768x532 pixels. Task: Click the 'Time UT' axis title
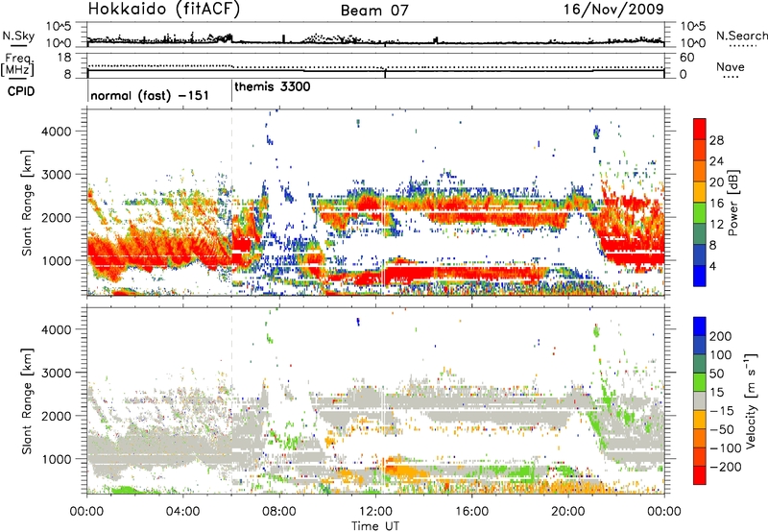click(375, 526)
